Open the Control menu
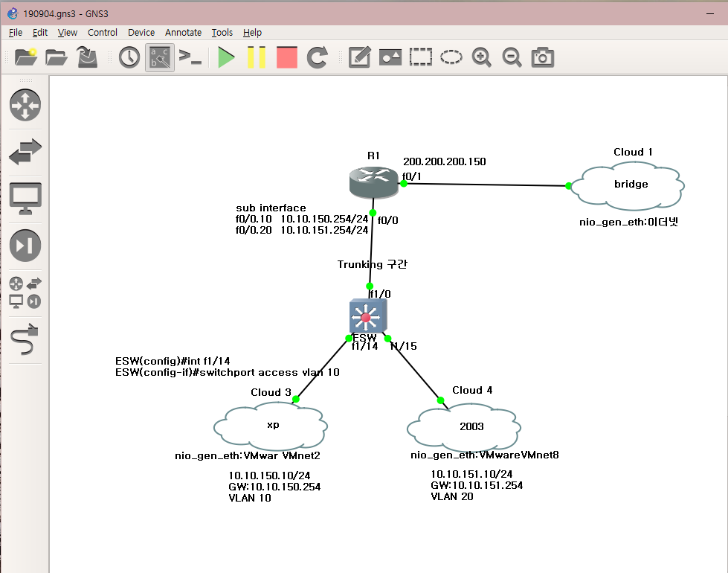Screen dimensions: 728x573 (103, 33)
